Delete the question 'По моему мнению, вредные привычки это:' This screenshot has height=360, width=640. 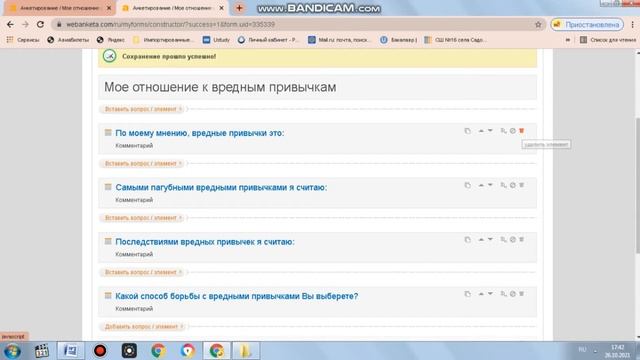[521, 131]
